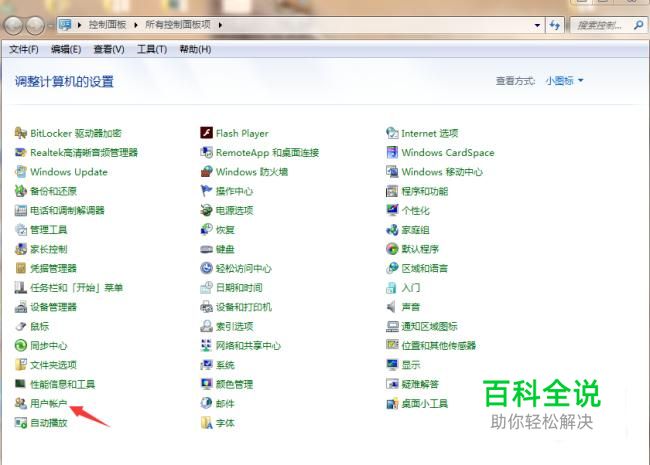650x465 pixels.
Task: Open the 桌面小工具 link
Action: pos(424,403)
